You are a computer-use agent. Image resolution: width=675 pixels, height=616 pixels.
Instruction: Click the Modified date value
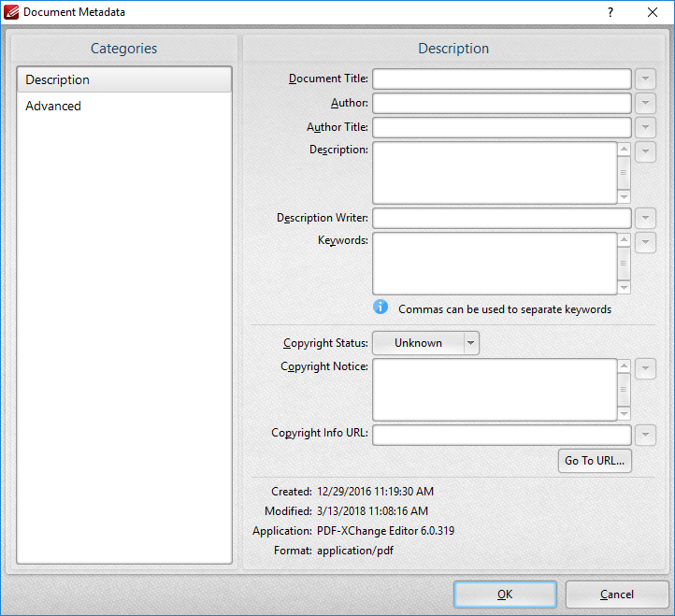[x=372, y=511]
